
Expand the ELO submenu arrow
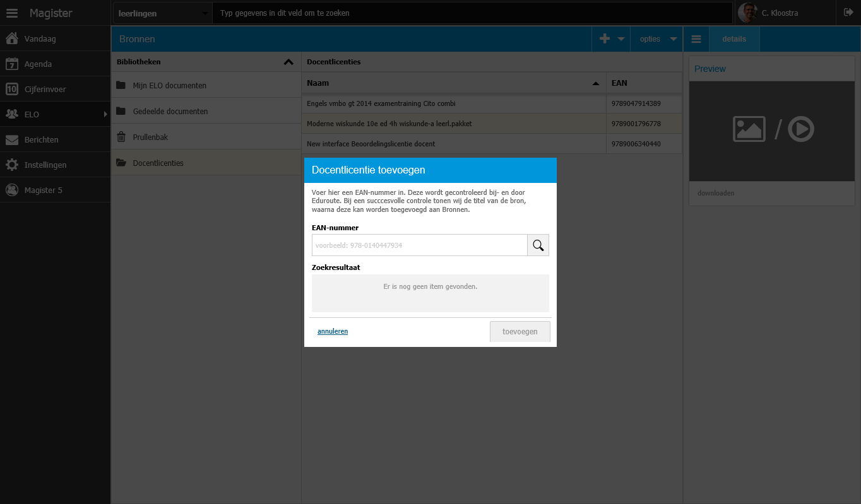click(x=105, y=114)
